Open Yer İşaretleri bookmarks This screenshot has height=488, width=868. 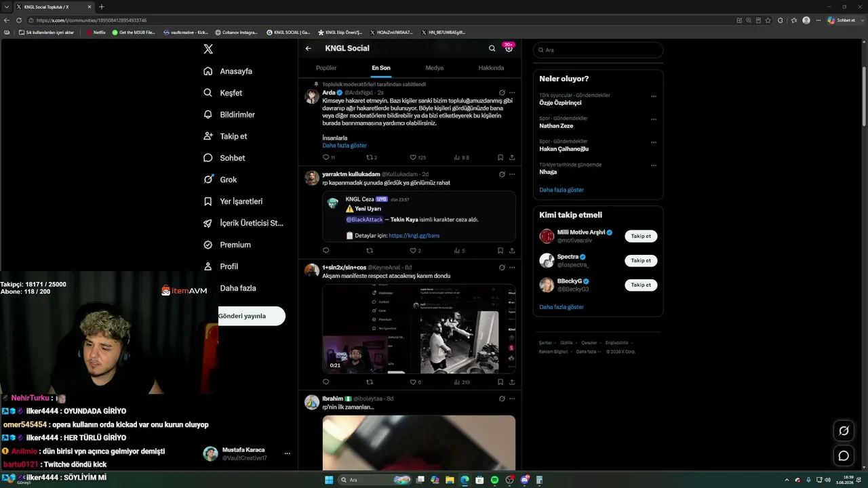pos(233,201)
